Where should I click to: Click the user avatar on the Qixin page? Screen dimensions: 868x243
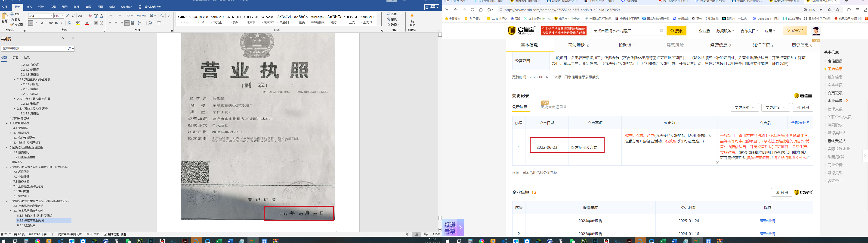point(816,31)
